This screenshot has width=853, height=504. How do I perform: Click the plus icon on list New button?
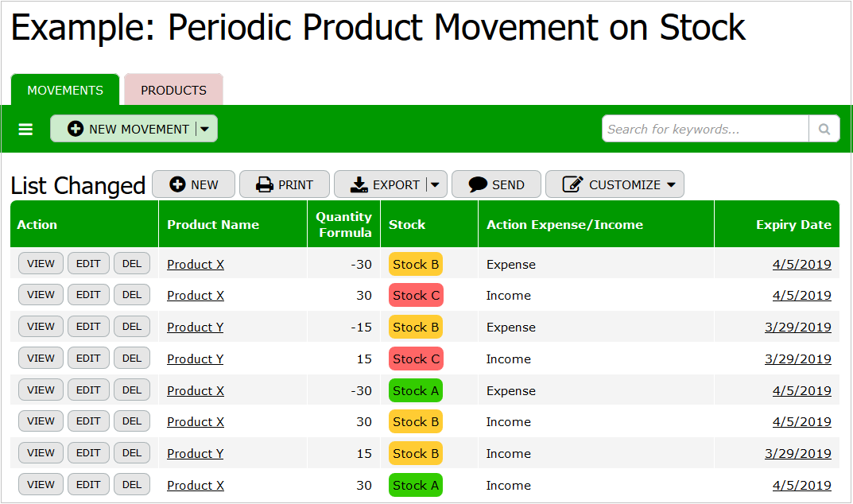(178, 184)
